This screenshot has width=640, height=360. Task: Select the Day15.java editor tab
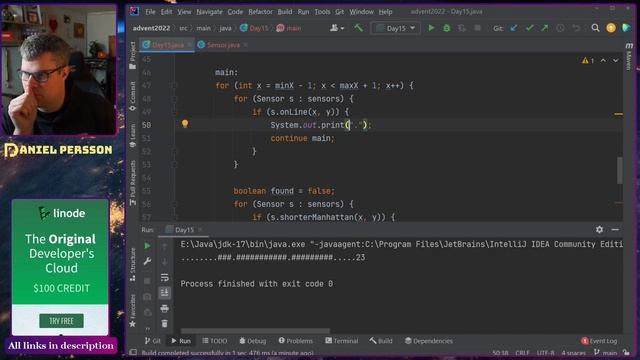tap(167, 45)
